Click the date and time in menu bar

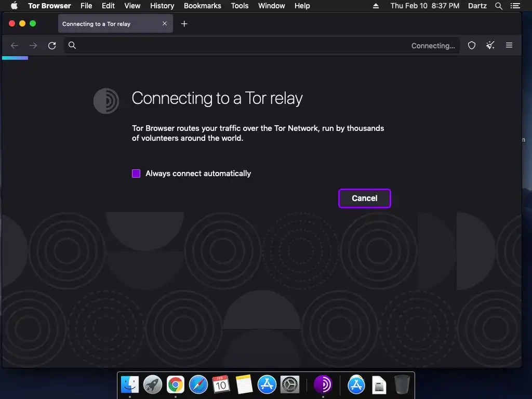coord(425,6)
